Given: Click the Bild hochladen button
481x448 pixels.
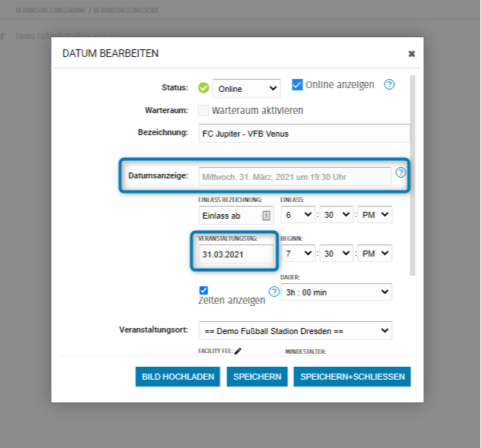Looking at the screenshot, I should (x=178, y=377).
